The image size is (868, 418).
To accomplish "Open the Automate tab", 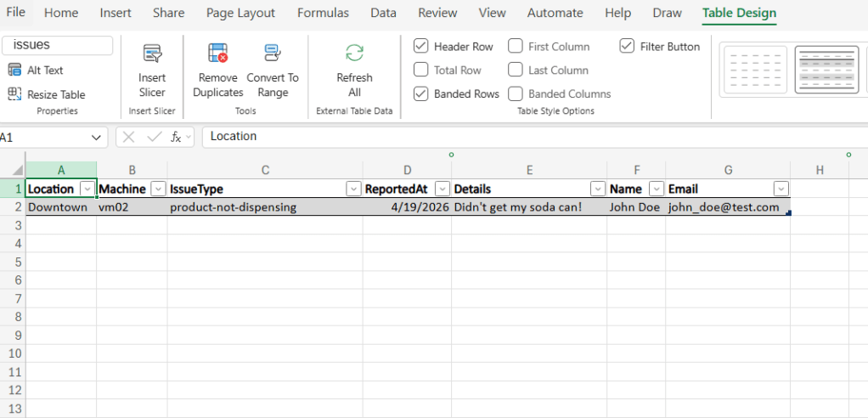I will [x=555, y=13].
